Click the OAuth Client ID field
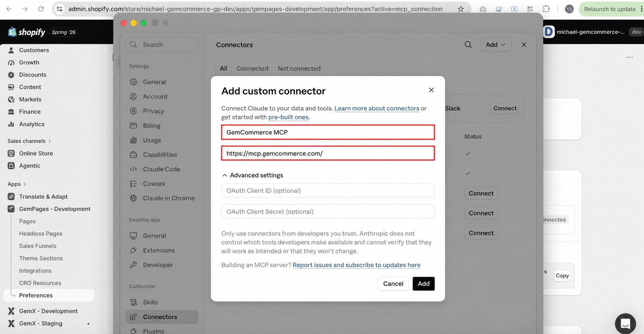Image resolution: width=644 pixels, height=334 pixels. (x=328, y=191)
